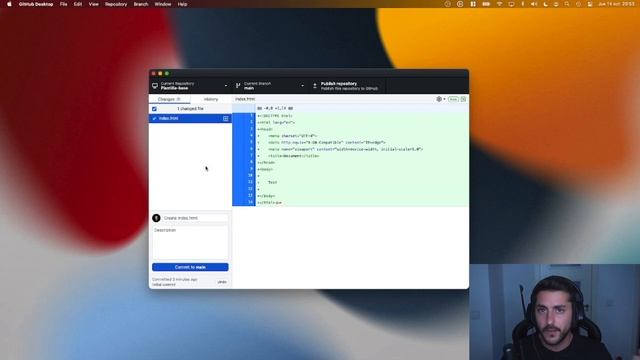Click the Spotlight search icon in menu bar
Image resolution: width=640 pixels, height=360 pixels.
pos(567,4)
